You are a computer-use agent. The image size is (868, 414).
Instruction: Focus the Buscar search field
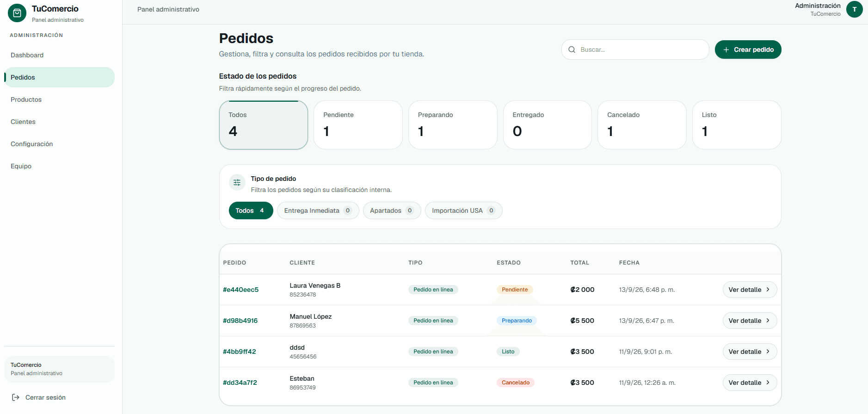(635, 49)
